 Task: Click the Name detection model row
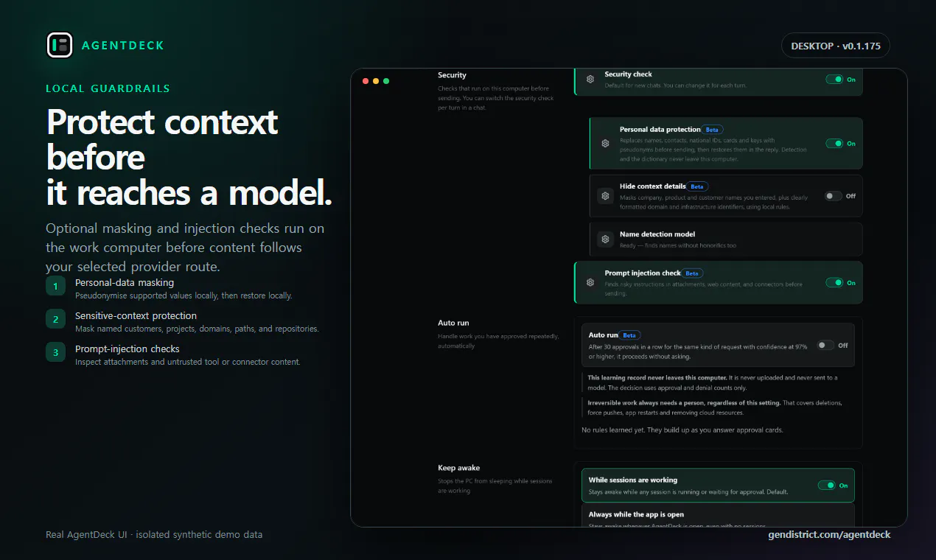click(726, 239)
